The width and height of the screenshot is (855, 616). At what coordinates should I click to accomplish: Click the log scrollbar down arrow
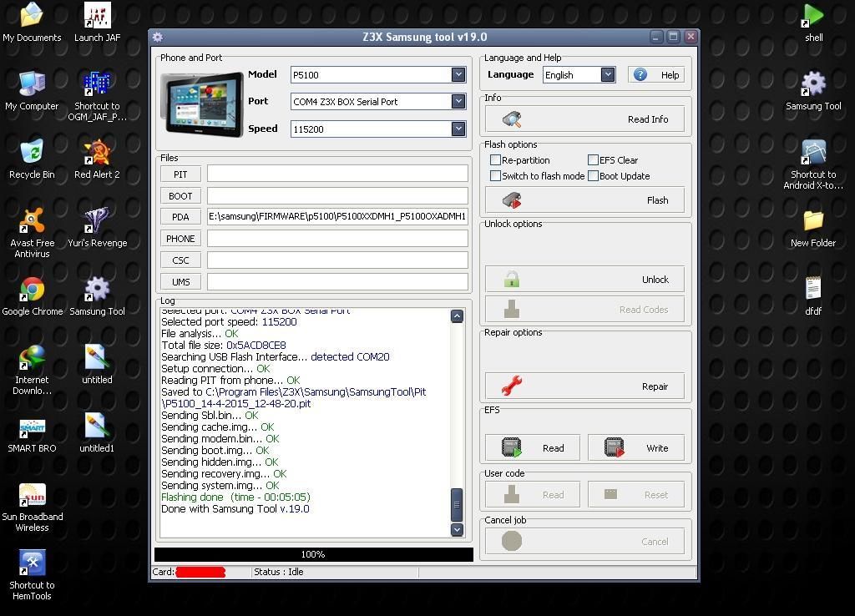457,530
